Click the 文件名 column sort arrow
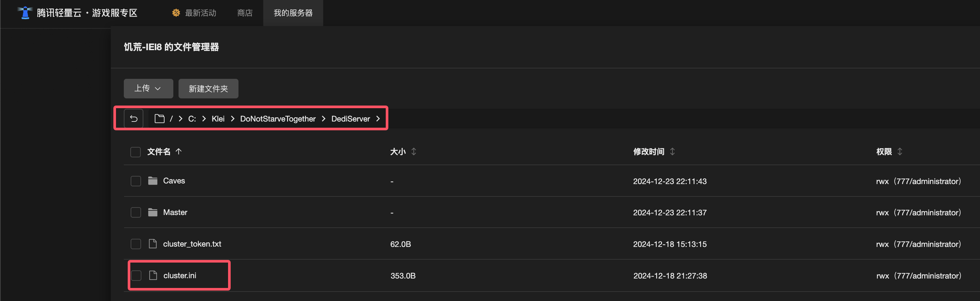The height and width of the screenshot is (301, 980). [179, 151]
